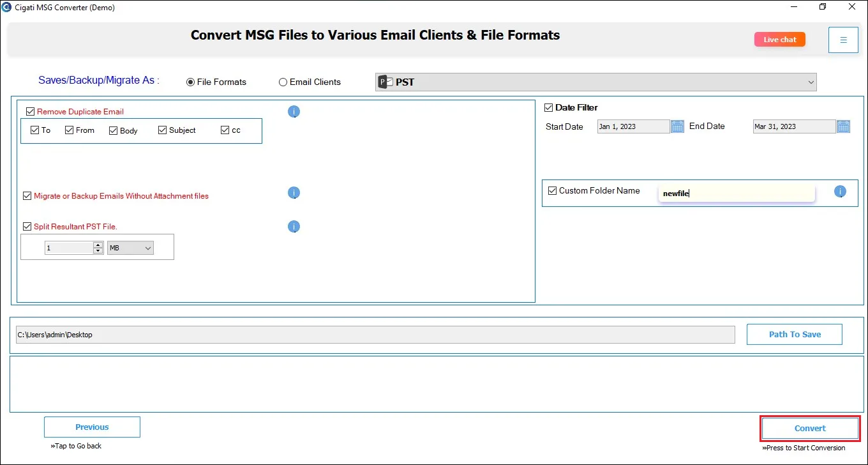Toggle Remove Duplicate Email checkbox
868x465 pixels.
tap(31, 112)
